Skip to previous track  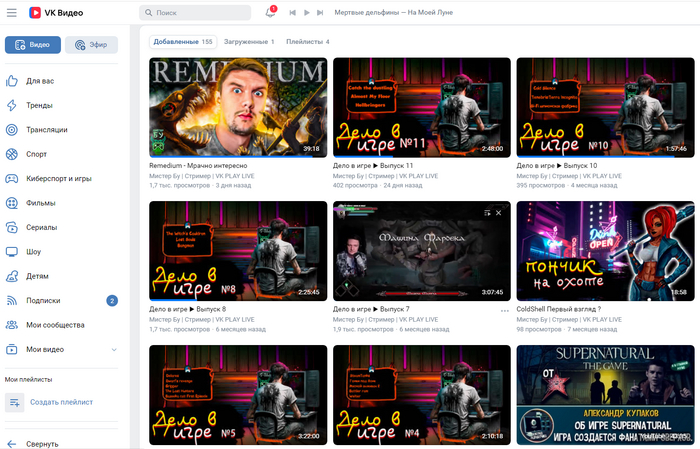click(x=292, y=12)
